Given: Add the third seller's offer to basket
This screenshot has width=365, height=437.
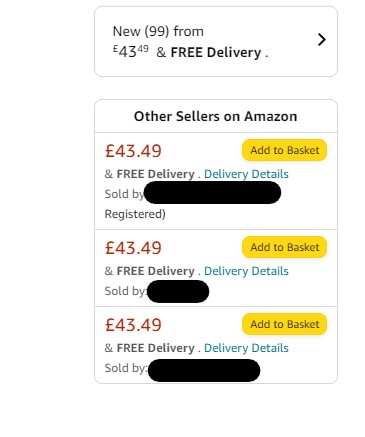Looking at the screenshot, I should [x=285, y=324].
